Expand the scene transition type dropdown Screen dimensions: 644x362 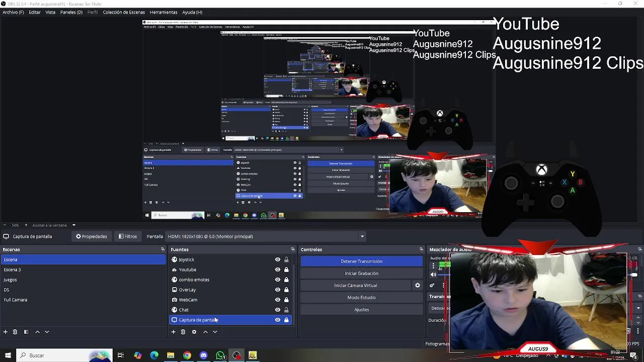pyautogui.click(x=638, y=308)
